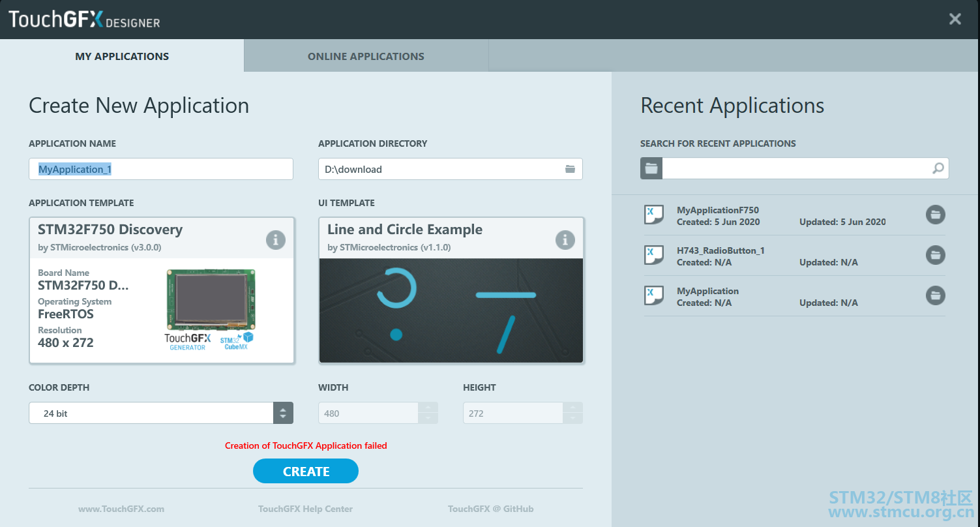Focus the recent applications search field

[x=805, y=168]
